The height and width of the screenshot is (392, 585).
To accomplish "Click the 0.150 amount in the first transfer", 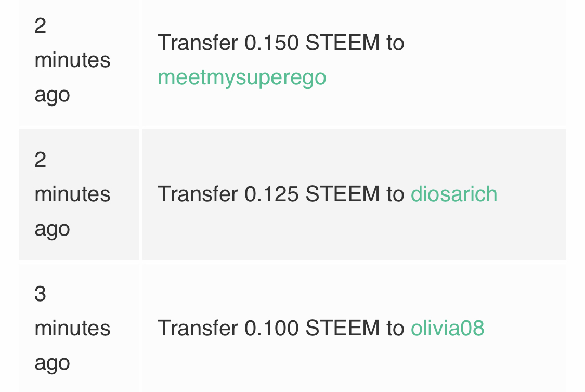I will click(271, 43).
